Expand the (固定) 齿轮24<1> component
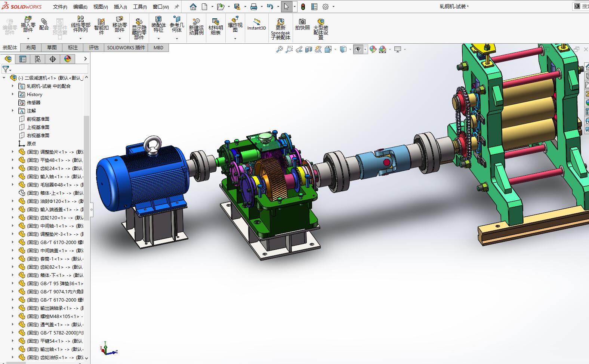Viewport: 589px width, 364px height. coord(13,168)
